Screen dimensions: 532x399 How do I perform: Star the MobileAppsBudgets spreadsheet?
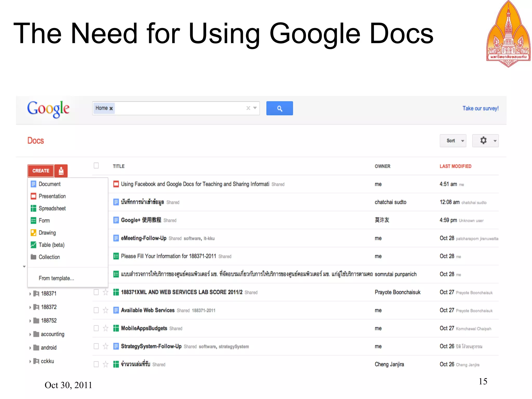click(x=105, y=328)
